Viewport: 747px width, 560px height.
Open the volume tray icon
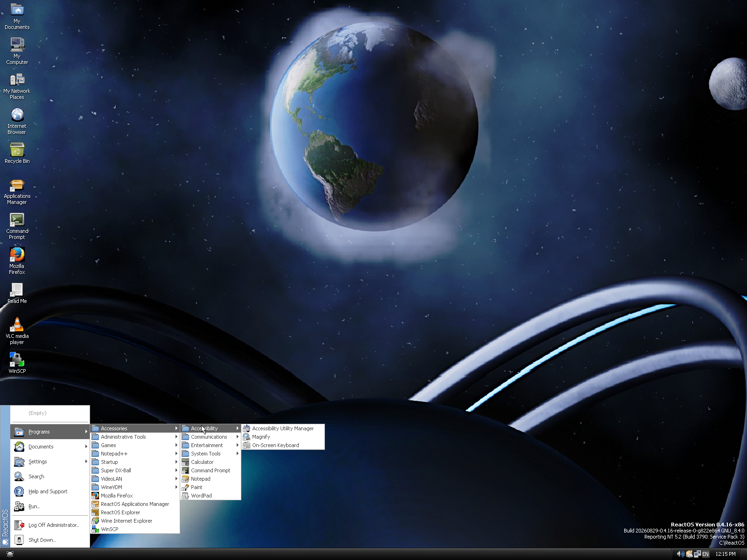coord(680,554)
